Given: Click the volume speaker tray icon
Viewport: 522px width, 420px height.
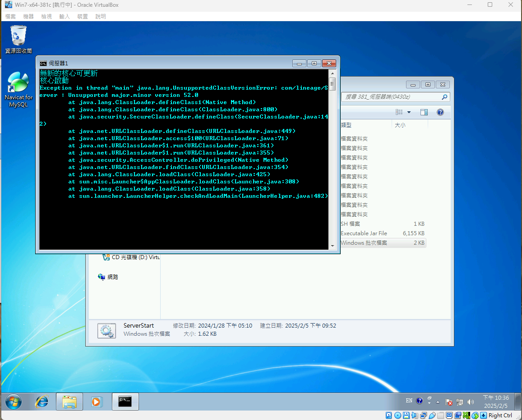Looking at the screenshot, I should point(471,402).
